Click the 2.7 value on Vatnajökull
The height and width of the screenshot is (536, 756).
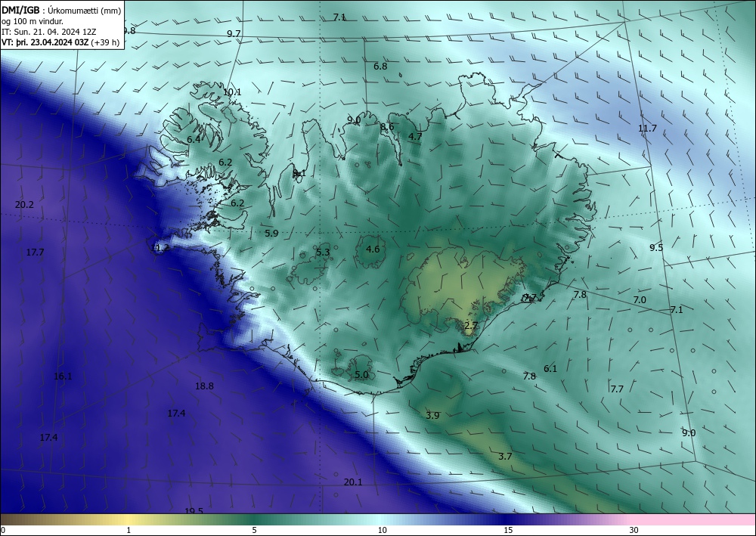(x=471, y=325)
